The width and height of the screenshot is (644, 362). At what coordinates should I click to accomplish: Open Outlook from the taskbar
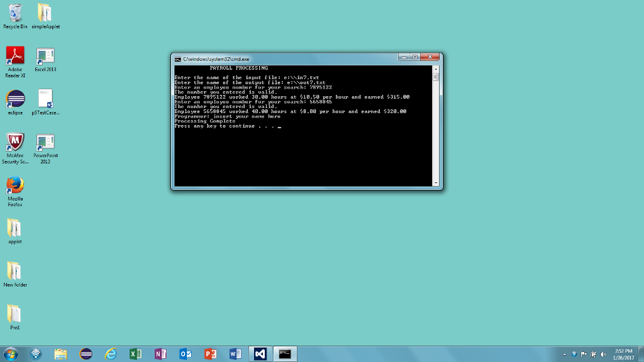pos(186,354)
